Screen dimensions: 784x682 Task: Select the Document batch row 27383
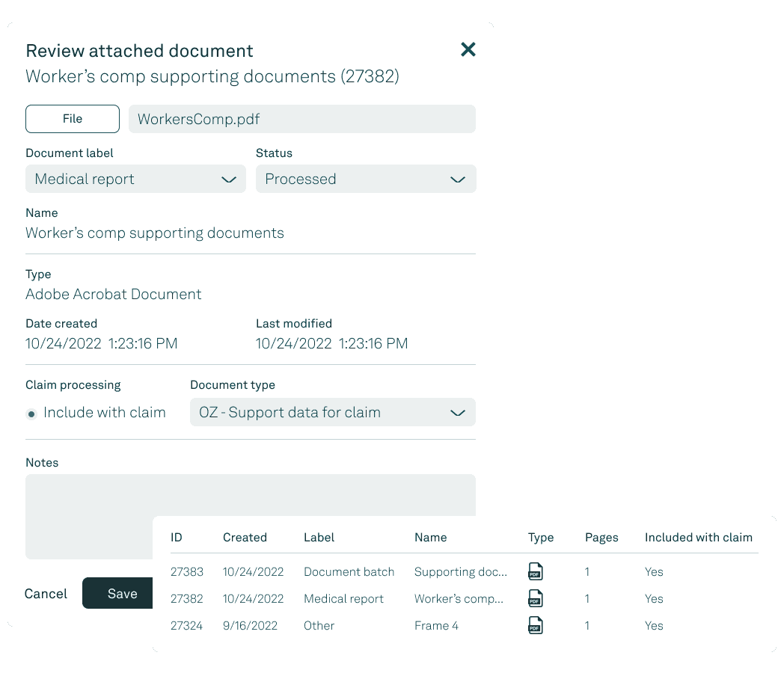click(x=349, y=572)
